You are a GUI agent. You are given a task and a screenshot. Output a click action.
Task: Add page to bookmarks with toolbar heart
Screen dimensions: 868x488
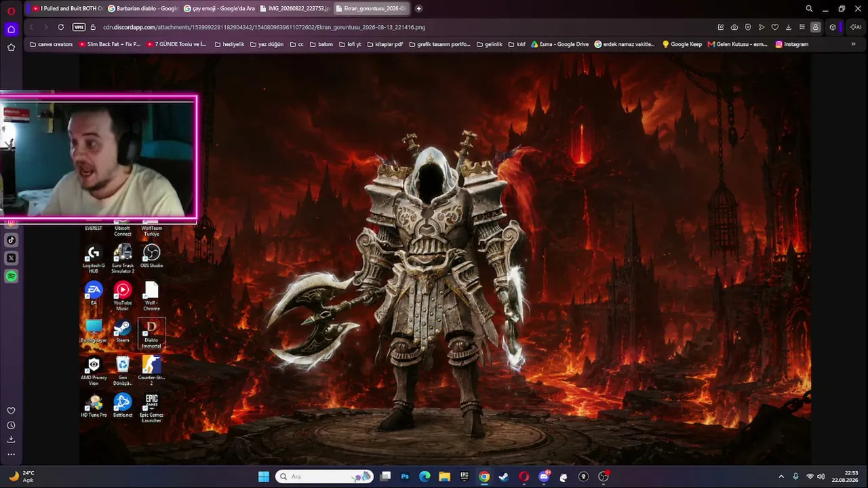click(775, 27)
